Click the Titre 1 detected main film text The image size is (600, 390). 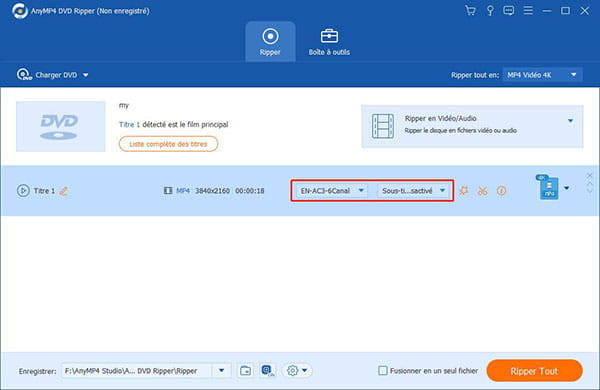(173, 124)
